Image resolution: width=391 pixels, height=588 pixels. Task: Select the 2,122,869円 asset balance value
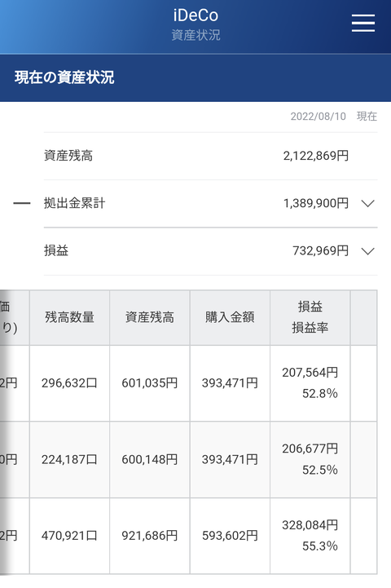click(316, 156)
